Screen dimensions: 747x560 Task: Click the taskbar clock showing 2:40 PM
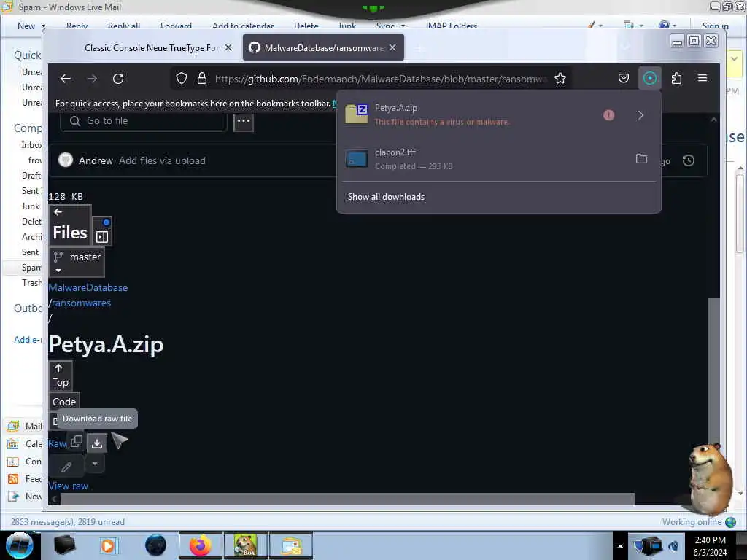click(x=710, y=545)
